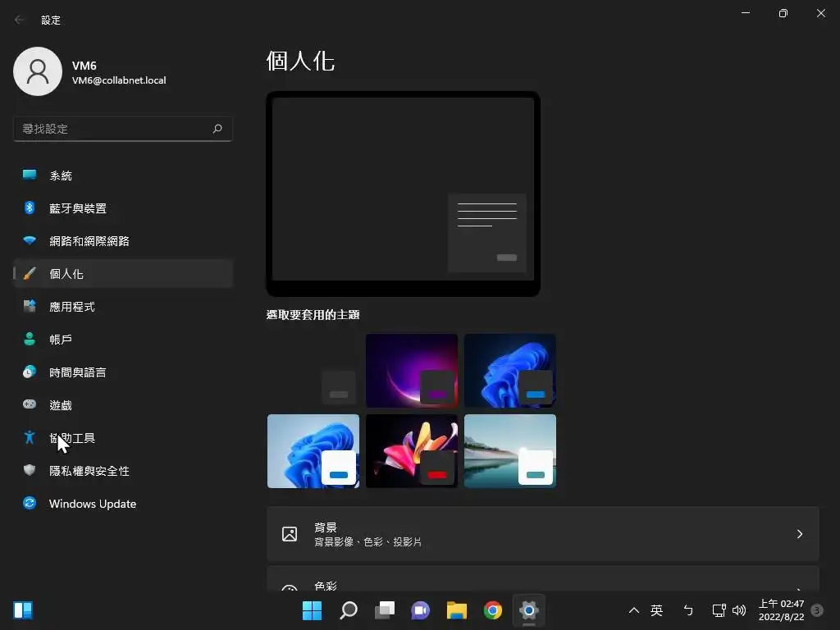
Task: Open 系統 settings in sidebar
Action: coord(123,176)
